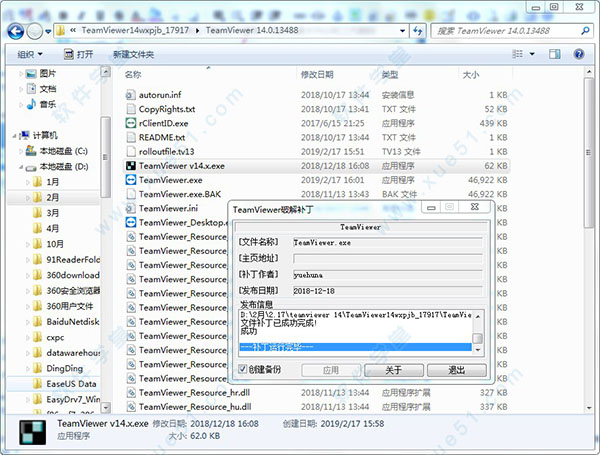This screenshot has width=600, height=455.
Task: Click details pane TeamViewer v14.x thumbnail
Action: coord(33,432)
